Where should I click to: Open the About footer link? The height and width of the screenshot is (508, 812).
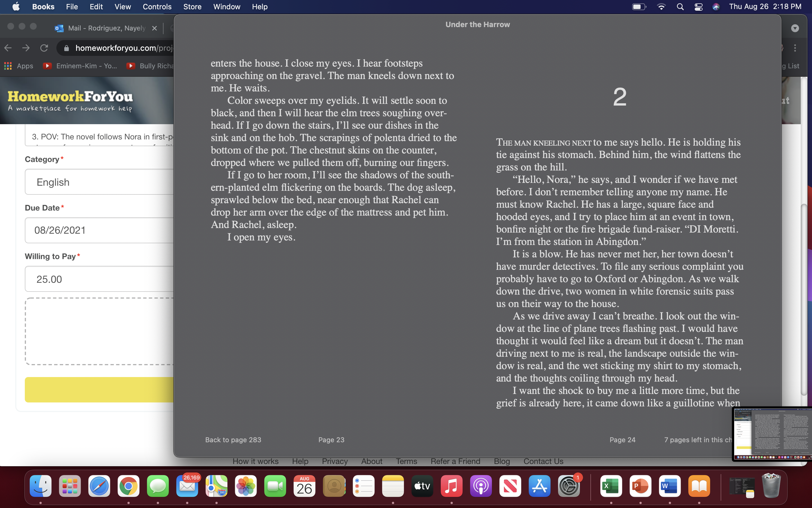372,461
